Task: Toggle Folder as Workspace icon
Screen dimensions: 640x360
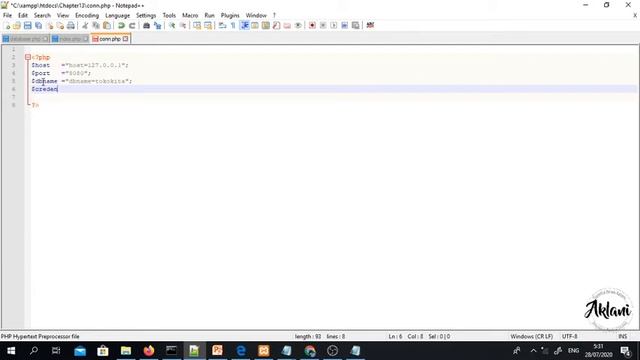Action: pyautogui.click(x=287, y=26)
